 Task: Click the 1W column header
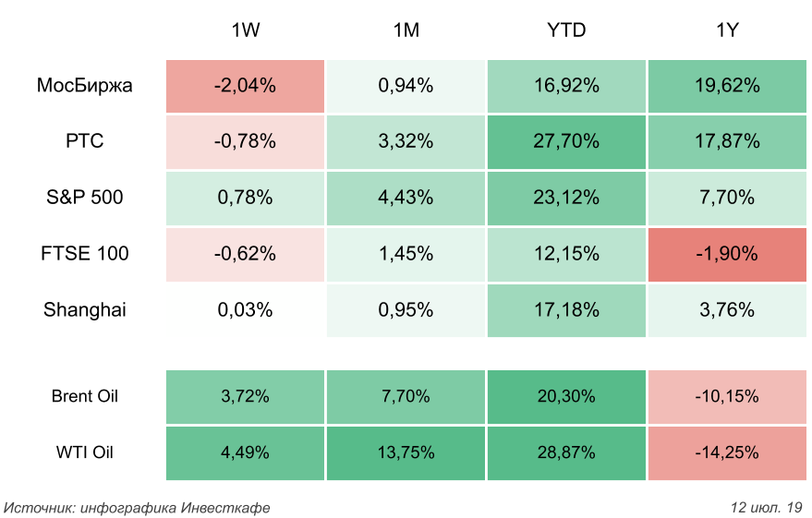pos(245,31)
